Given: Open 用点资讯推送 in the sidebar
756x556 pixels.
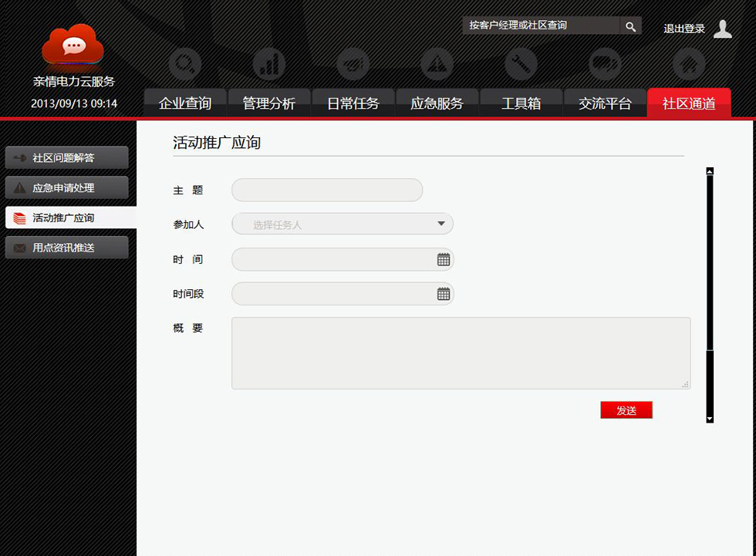Looking at the screenshot, I should click(67, 248).
